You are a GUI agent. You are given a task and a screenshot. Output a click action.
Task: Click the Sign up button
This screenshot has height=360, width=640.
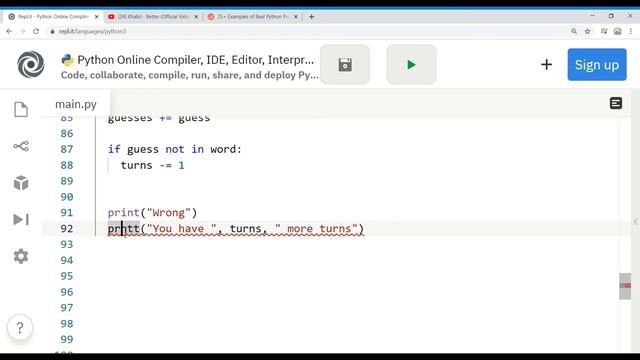[597, 64]
